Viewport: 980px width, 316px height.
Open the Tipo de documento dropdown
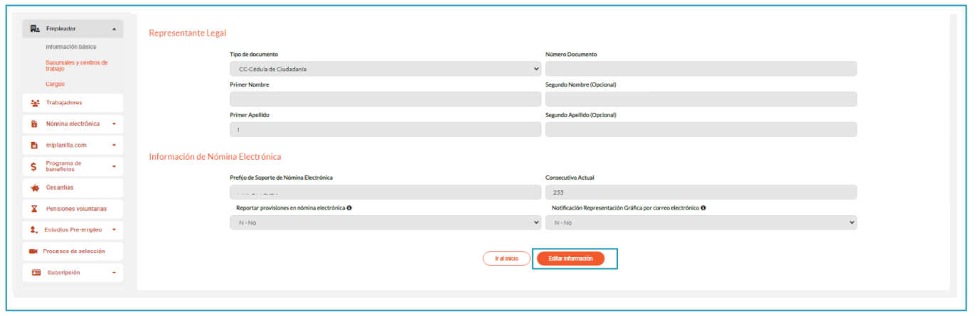click(x=385, y=69)
